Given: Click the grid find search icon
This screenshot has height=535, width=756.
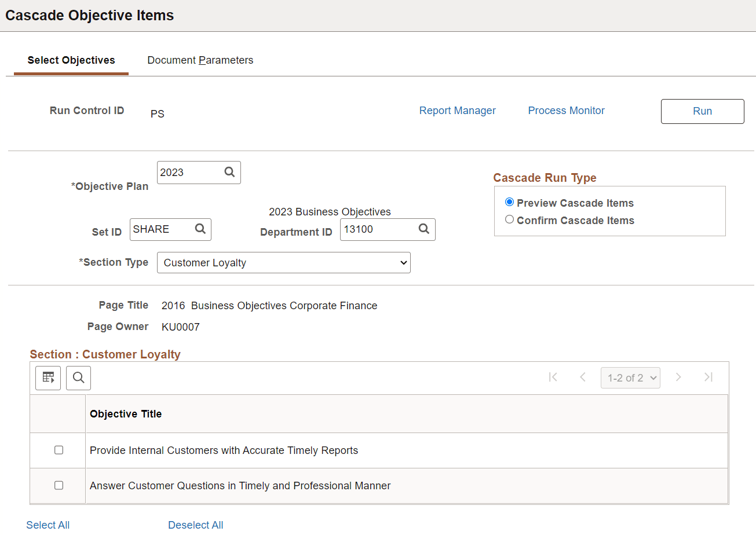Looking at the screenshot, I should [x=79, y=378].
